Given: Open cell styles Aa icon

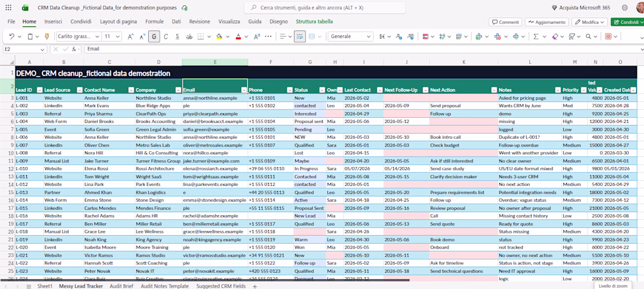Looking at the screenshot, I should (257, 36).
